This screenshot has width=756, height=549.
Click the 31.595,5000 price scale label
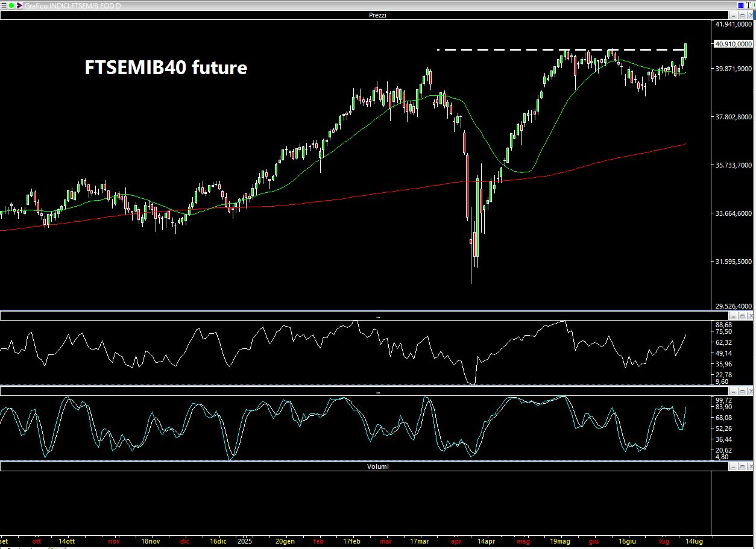coord(732,262)
